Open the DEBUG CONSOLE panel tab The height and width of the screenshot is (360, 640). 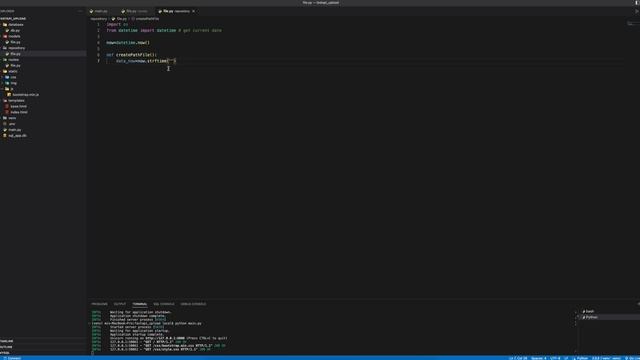click(x=193, y=304)
